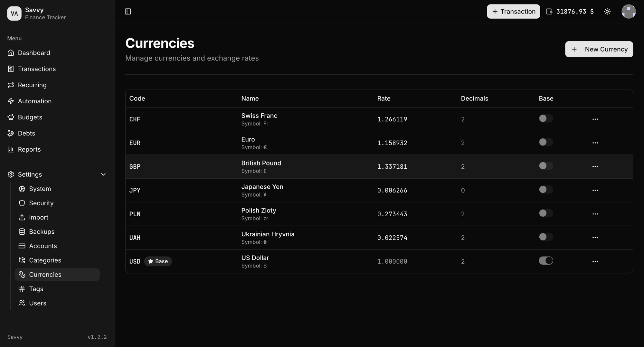644x347 pixels.
Task: Click the Budgets piggy bank icon
Action: [x=11, y=117]
